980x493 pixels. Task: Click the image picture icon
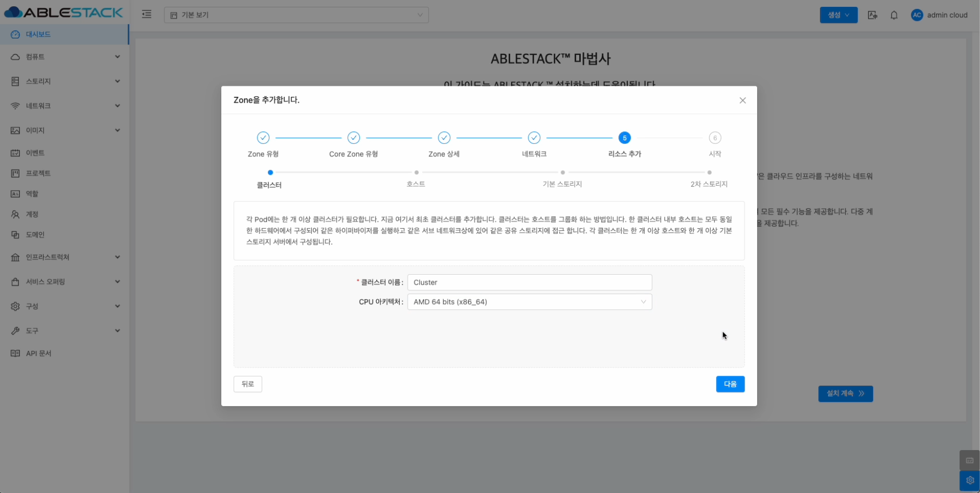[15, 130]
